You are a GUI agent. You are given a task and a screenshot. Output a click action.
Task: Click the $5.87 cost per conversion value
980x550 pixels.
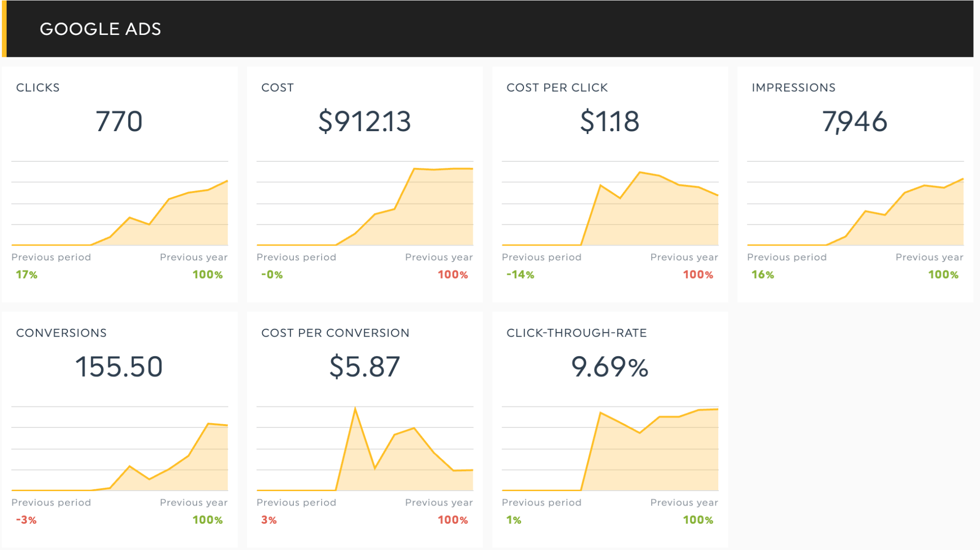pyautogui.click(x=365, y=367)
